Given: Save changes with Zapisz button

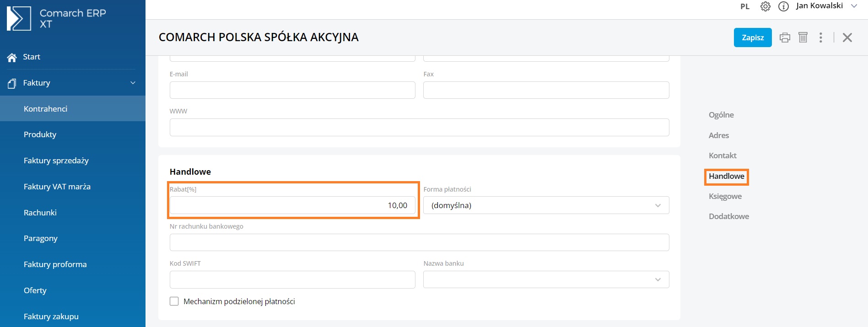Looking at the screenshot, I should [753, 38].
